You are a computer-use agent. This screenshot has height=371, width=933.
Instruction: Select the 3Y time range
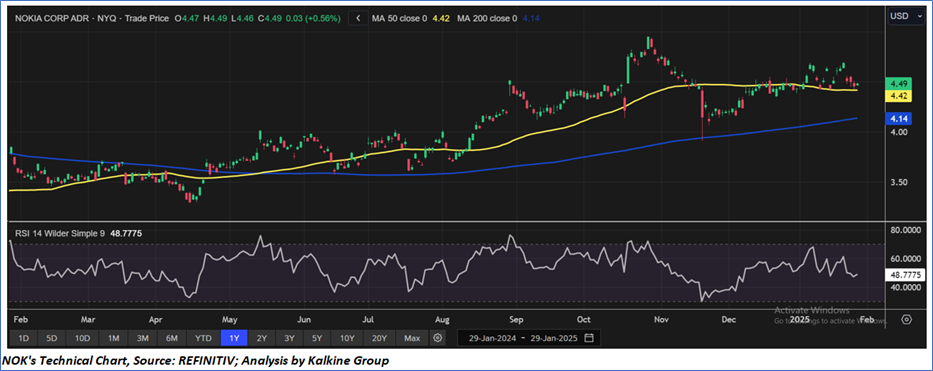(x=289, y=338)
